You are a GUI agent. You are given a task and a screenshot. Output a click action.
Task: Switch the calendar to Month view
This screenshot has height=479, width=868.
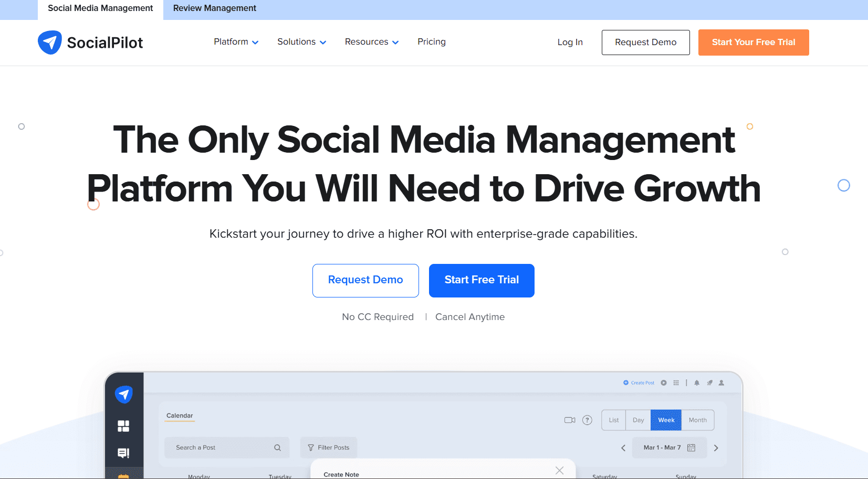[x=698, y=420]
